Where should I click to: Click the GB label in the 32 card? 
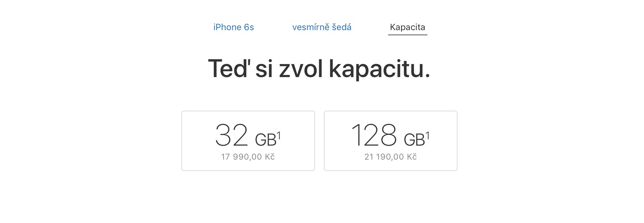(265, 140)
